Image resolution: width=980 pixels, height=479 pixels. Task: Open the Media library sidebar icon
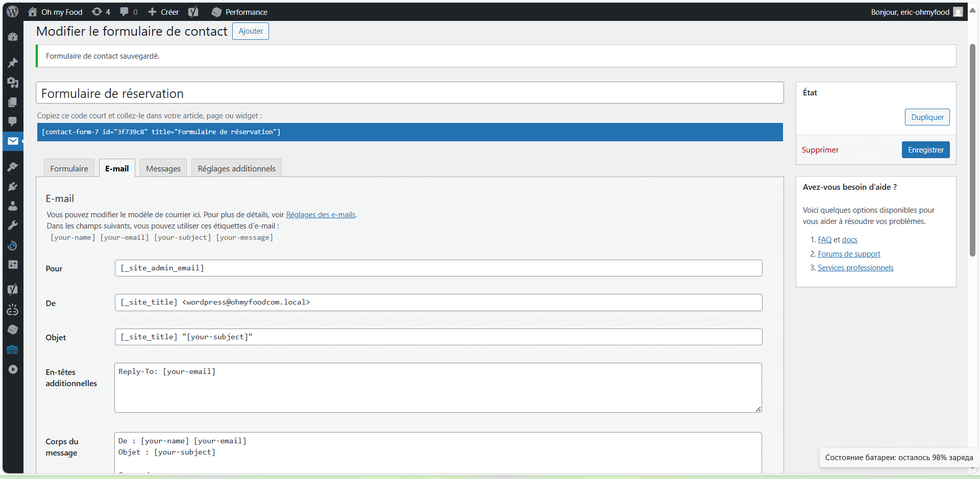pos(13,82)
